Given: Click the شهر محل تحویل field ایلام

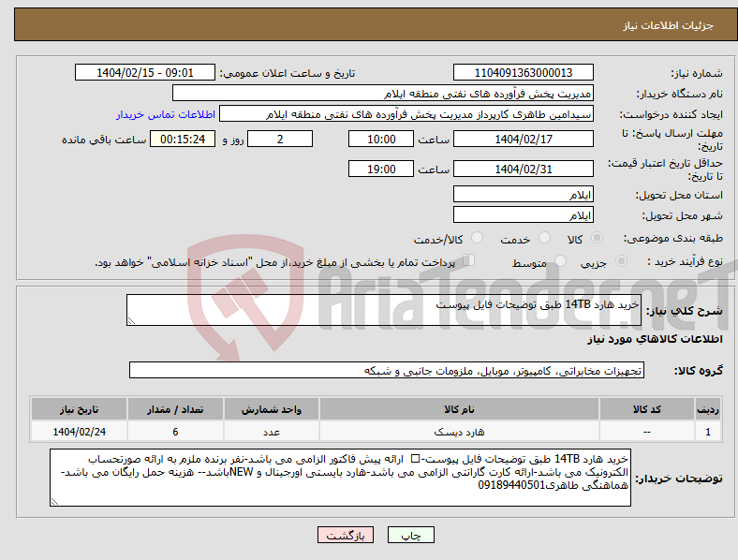Looking at the screenshot, I should click(x=523, y=214).
